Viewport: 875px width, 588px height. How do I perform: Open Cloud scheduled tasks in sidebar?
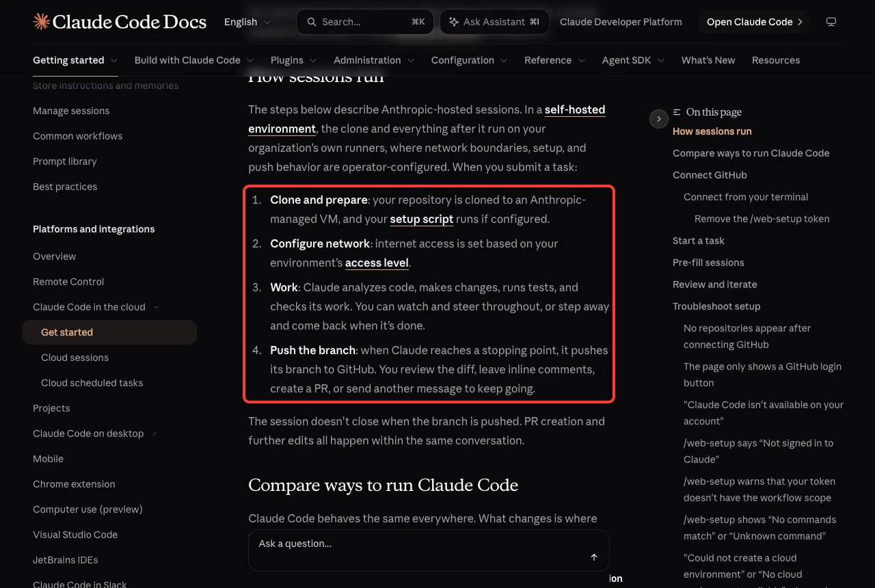point(92,383)
